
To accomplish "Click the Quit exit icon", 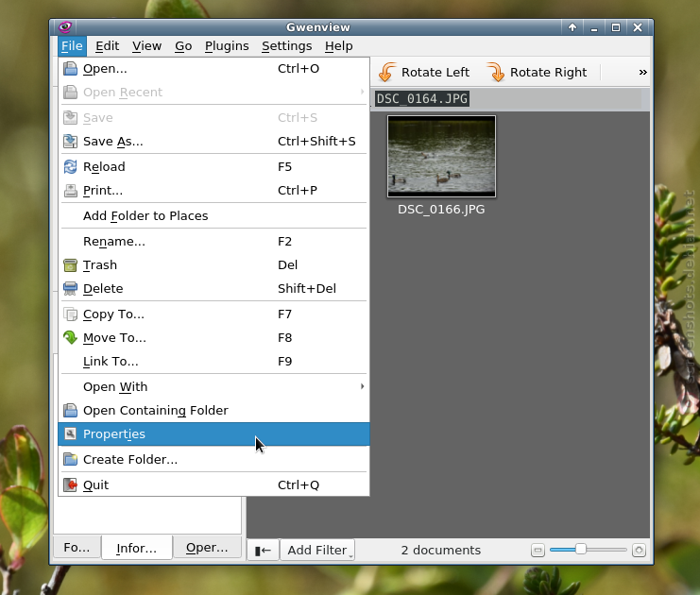I will coord(70,484).
